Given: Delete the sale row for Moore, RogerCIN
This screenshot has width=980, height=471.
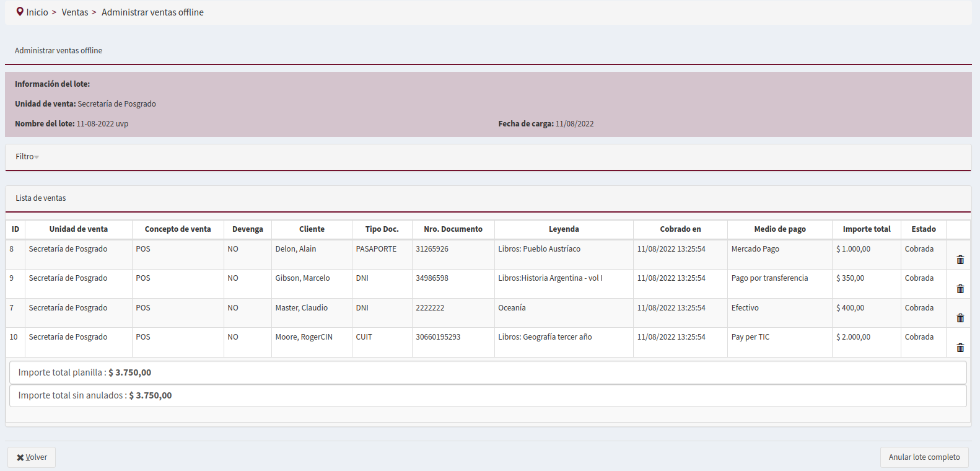Looking at the screenshot, I should pos(960,348).
